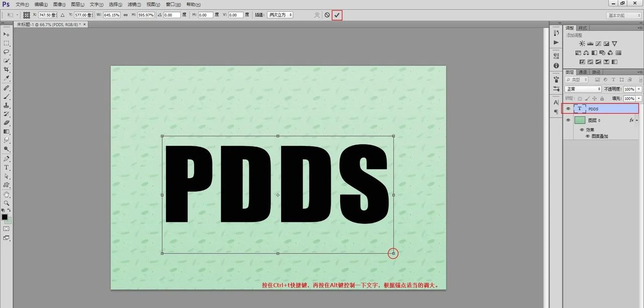Commit the transform with the checkmark button
This screenshot has width=644, height=308.
pyautogui.click(x=337, y=15)
